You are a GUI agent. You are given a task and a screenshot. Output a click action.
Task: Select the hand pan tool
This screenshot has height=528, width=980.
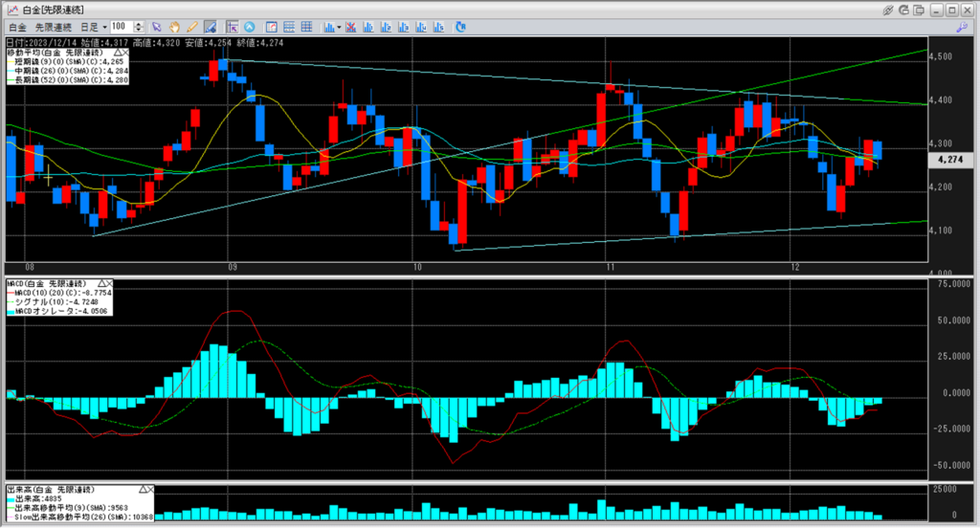[174, 27]
